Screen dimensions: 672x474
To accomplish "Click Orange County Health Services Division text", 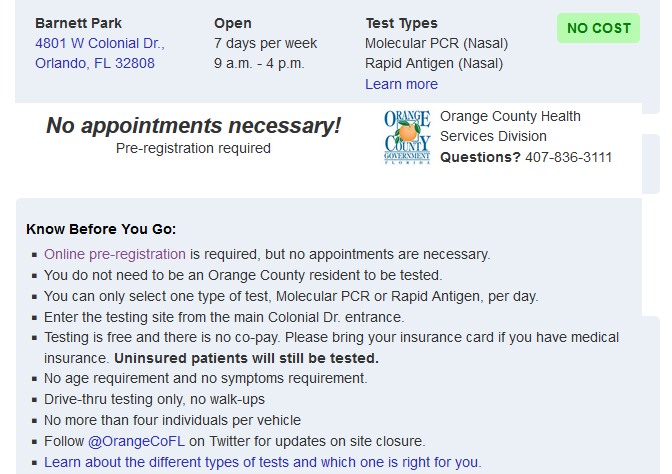I will [x=510, y=126].
